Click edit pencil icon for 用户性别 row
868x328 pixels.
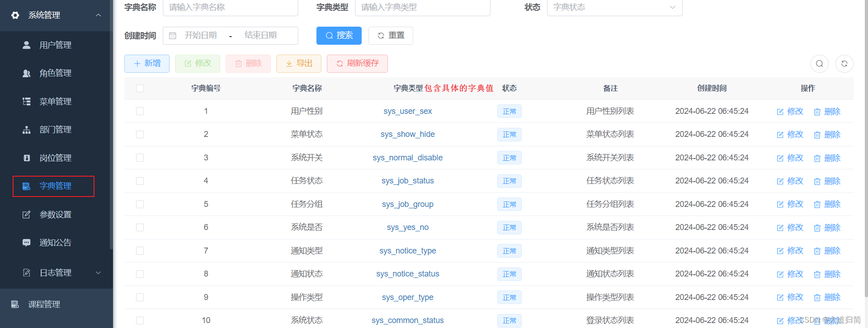click(x=780, y=112)
